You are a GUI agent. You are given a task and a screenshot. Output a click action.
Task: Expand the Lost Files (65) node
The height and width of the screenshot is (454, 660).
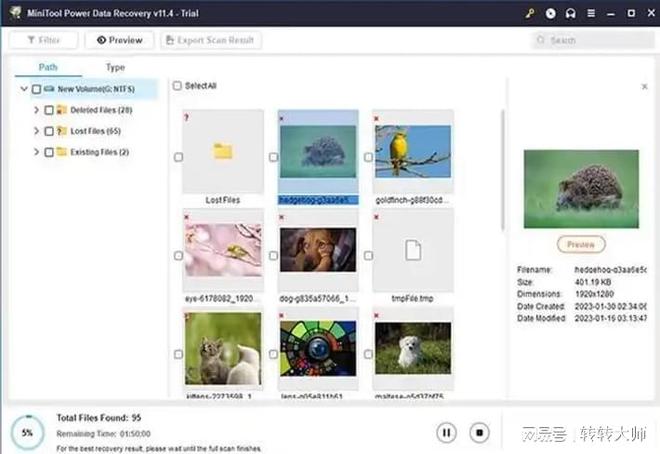coord(36,131)
